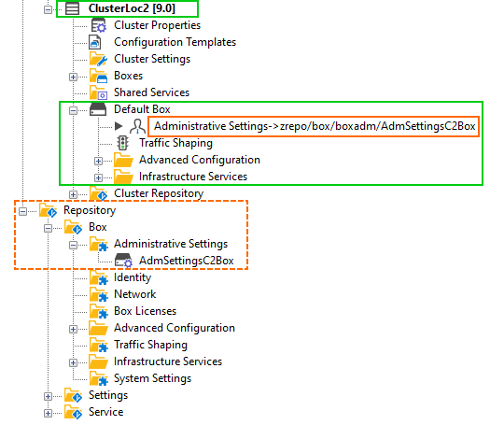Expand the Service repository node

click(48, 413)
